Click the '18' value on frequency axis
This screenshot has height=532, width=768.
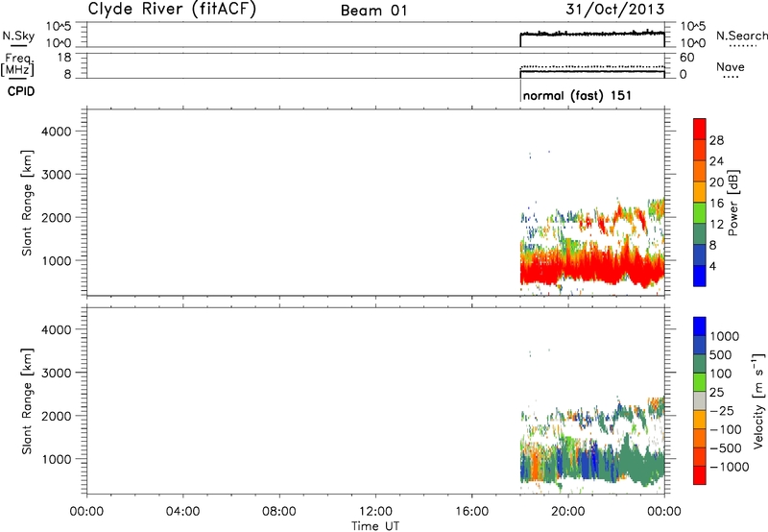pyautogui.click(x=64, y=58)
